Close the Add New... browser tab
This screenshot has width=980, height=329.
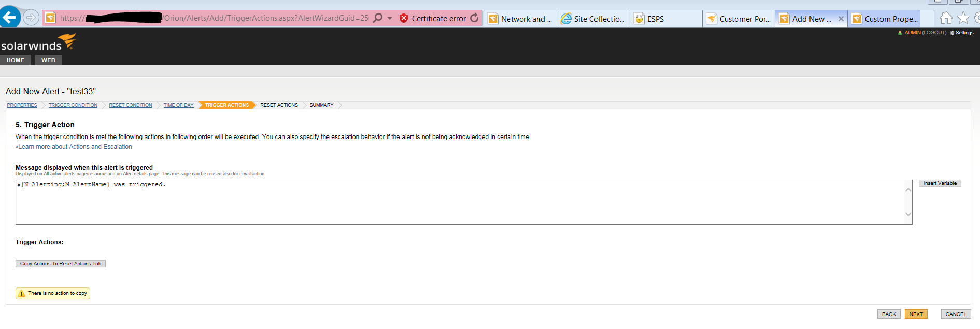coord(841,19)
